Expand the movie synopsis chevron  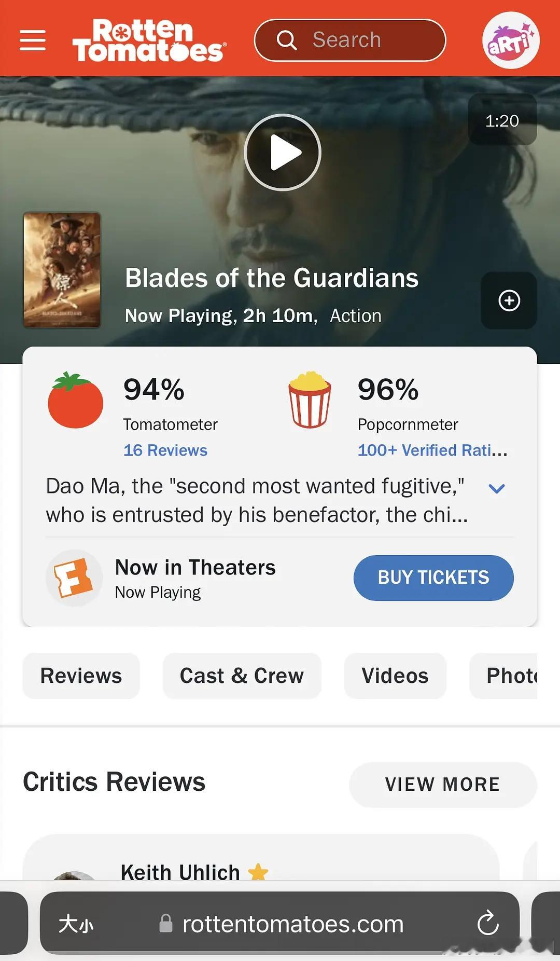[496, 488]
